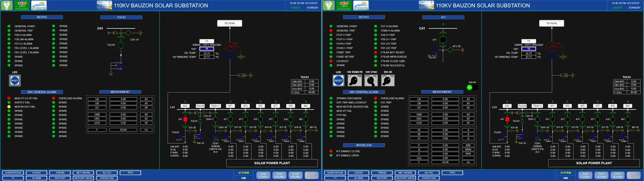Click the SYSTEM label in 471 screen footer
The image size is (644, 181).
(x=566, y=173)
